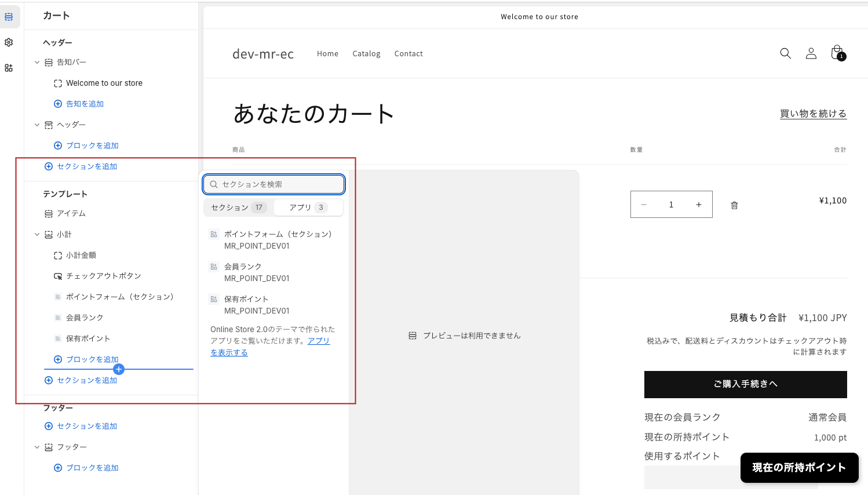Open Home in store navigation

[x=327, y=53]
